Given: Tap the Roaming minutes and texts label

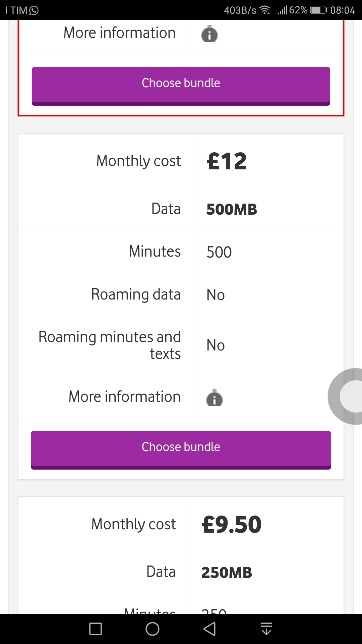Looking at the screenshot, I should pyautogui.click(x=110, y=345).
